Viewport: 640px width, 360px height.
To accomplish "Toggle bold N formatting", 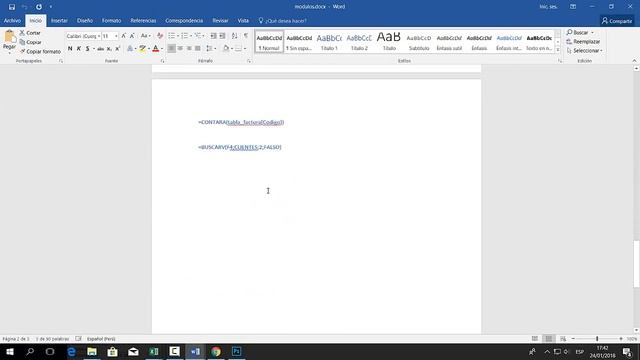I will click(70, 49).
